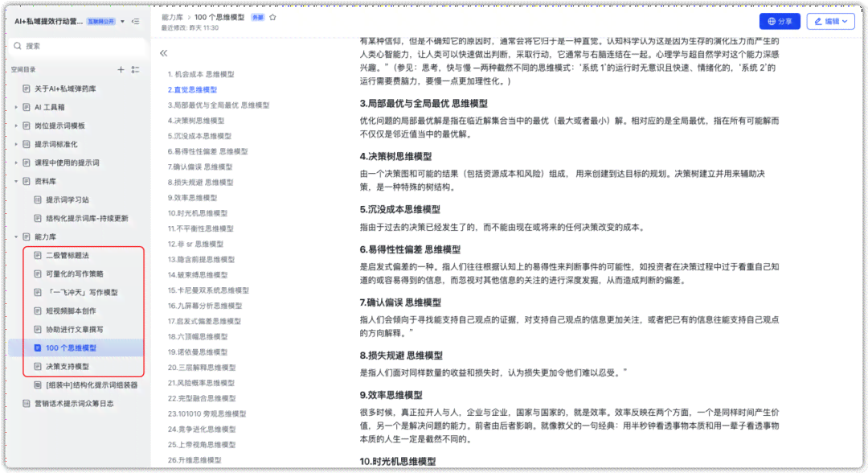Viewport: 868px width, 473px height.
Task: Collapse the outline with double-chevron icon
Action: pyautogui.click(x=164, y=53)
